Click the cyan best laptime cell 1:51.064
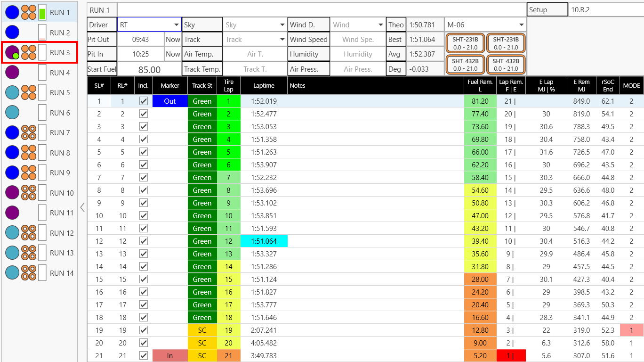 264,241
